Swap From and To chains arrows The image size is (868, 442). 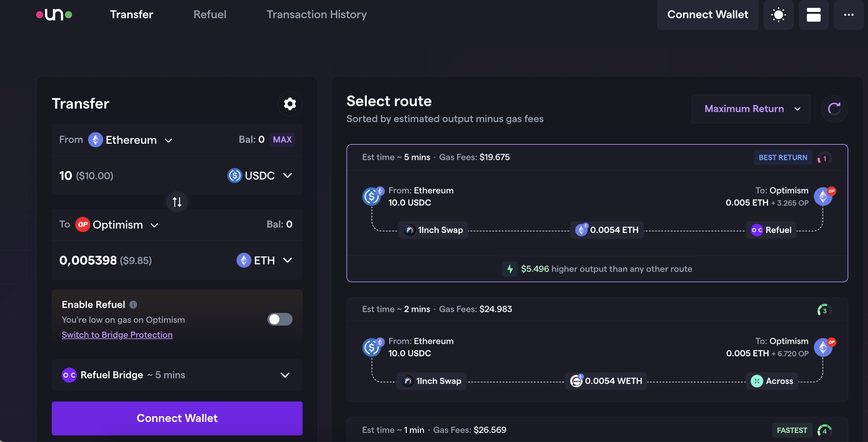(x=177, y=202)
